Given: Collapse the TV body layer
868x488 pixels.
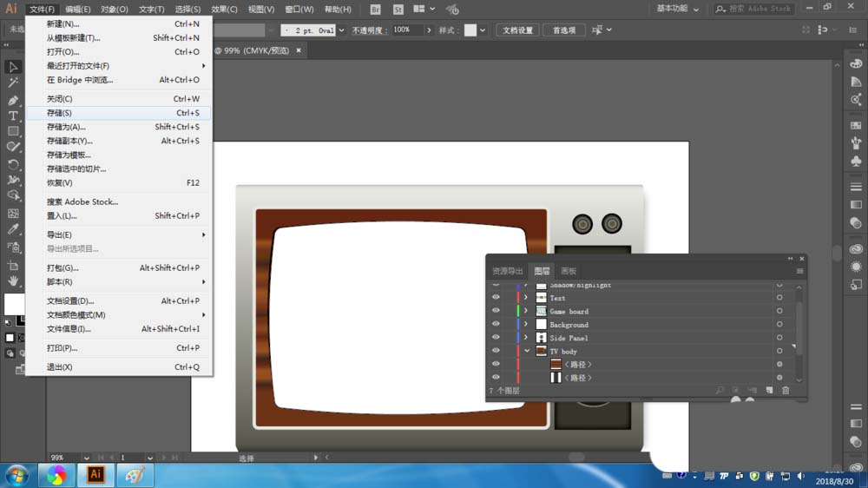Looking at the screenshot, I should point(525,351).
